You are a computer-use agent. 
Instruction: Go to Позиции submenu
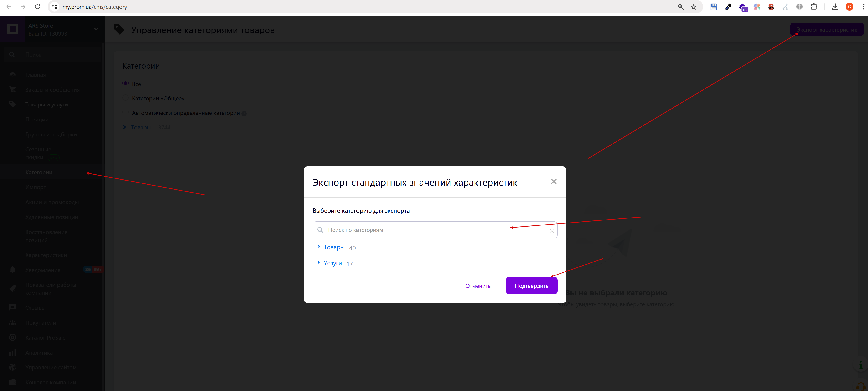click(37, 120)
